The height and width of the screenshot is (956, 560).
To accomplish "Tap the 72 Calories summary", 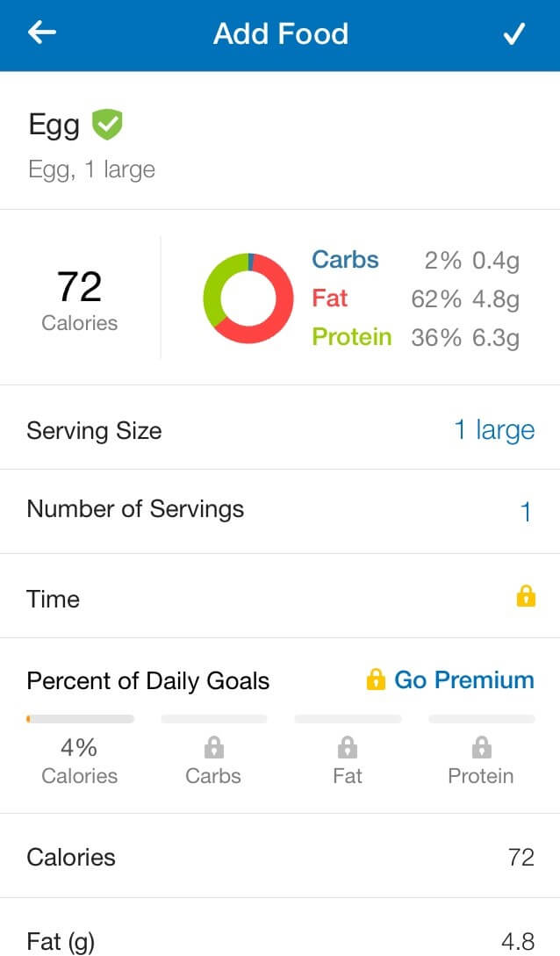I will (79, 300).
